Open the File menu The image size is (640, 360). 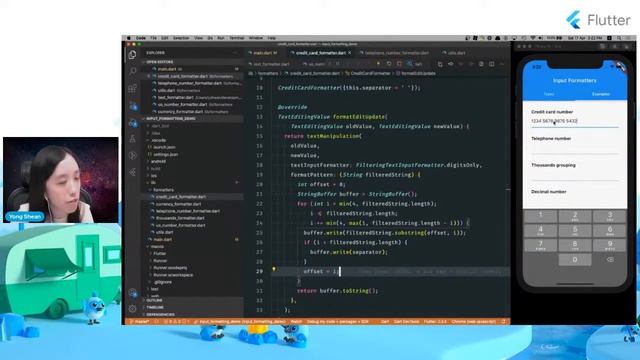point(153,38)
